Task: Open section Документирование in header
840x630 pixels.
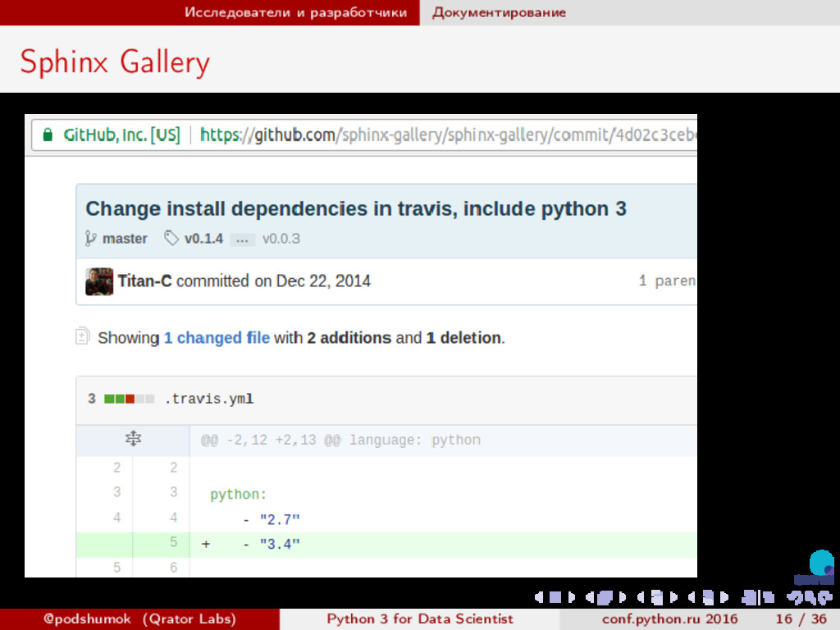Action: tap(499, 12)
